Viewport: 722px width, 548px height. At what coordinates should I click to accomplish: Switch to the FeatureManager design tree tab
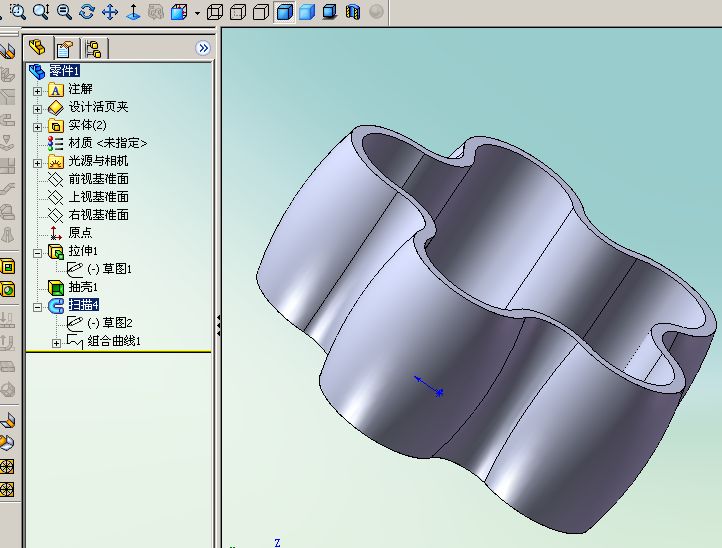(x=38, y=47)
